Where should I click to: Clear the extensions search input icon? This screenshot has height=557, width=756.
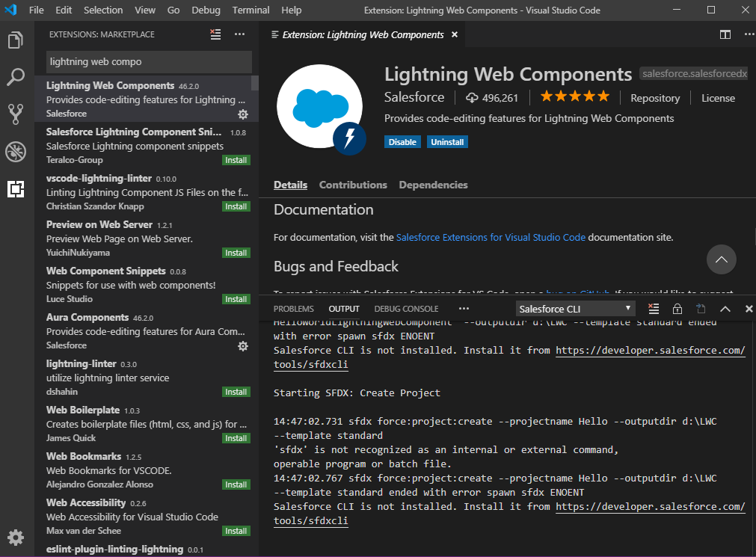pyautogui.click(x=215, y=34)
